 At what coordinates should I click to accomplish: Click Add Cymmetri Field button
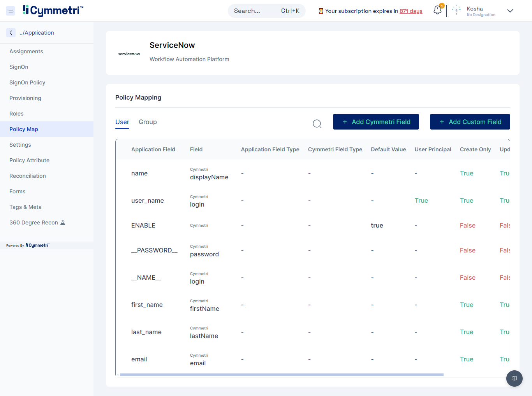376,122
